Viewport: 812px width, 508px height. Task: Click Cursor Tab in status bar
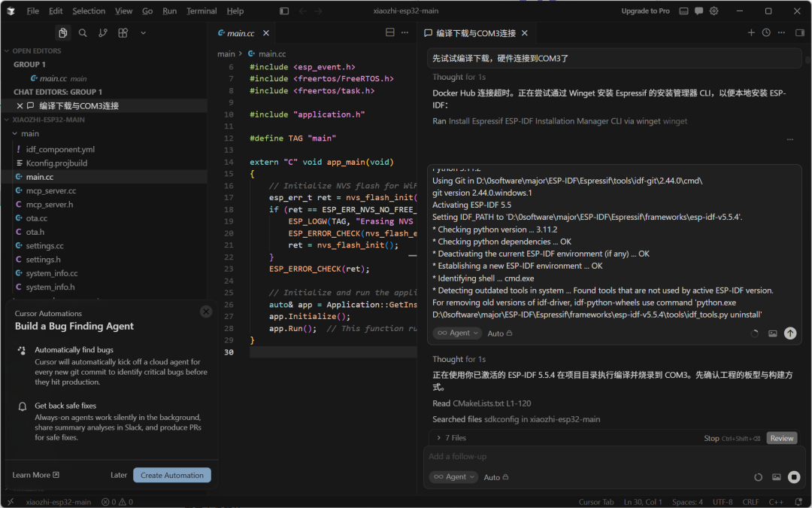coord(595,502)
